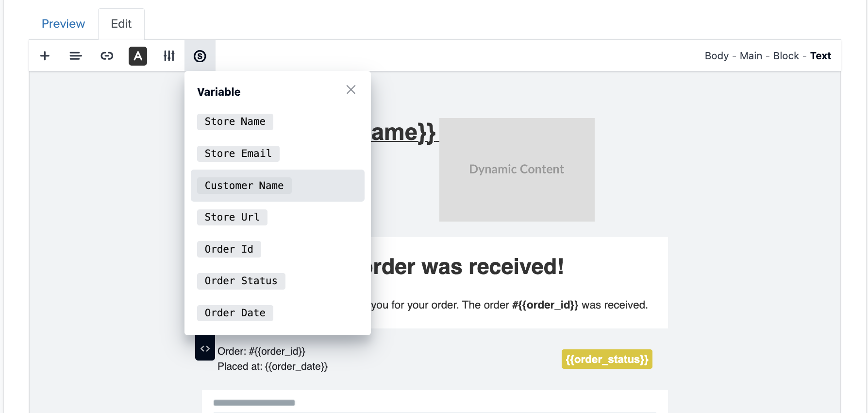The height and width of the screenshot is (413, 868).
Task: Insert the Store Email variable
Action: click(238, 154)
